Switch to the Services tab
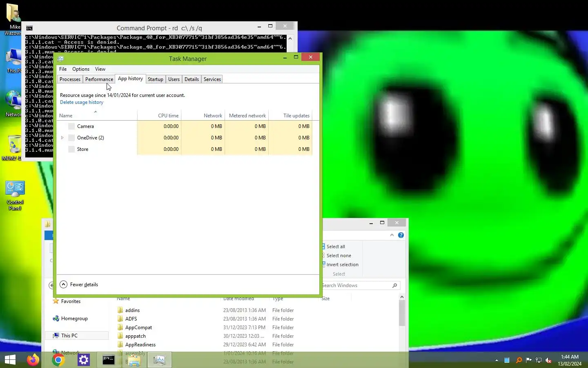The image size is (588, 368). pyautogui.click(x=212, y=79)
